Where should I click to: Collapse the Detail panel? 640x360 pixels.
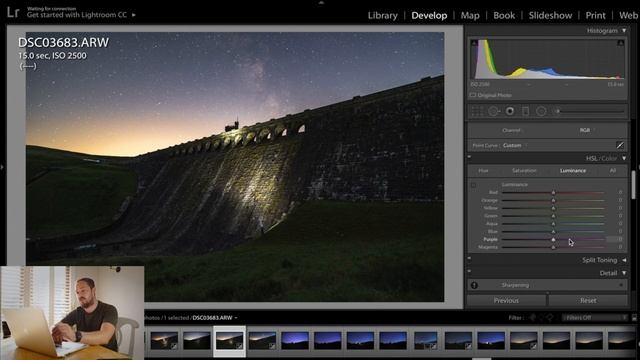(x=624, y=273)
